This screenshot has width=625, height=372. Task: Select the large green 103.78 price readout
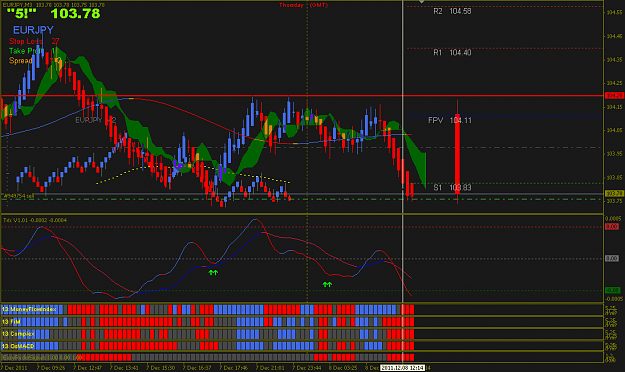coord(75,14)
